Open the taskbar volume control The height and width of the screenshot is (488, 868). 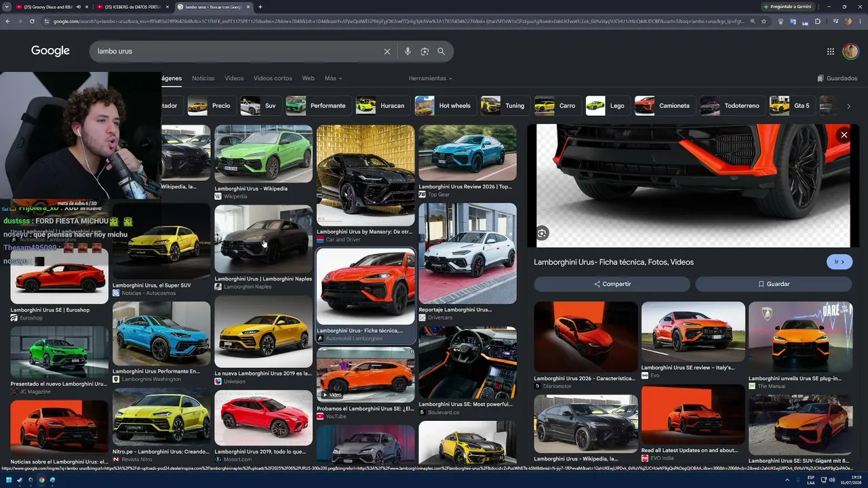(833, 480)
